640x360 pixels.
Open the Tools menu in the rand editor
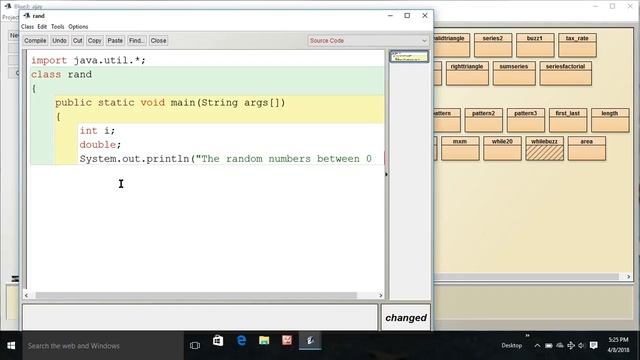[58, 27]
